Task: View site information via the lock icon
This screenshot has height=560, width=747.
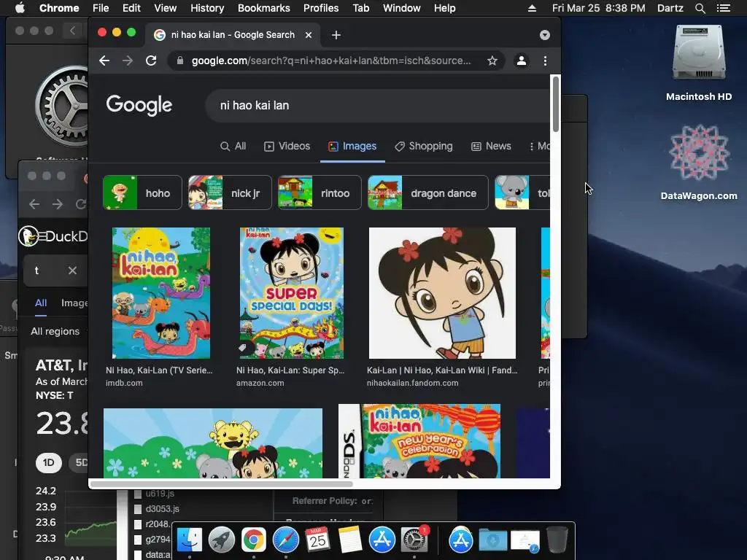Action: coord(179,61)
